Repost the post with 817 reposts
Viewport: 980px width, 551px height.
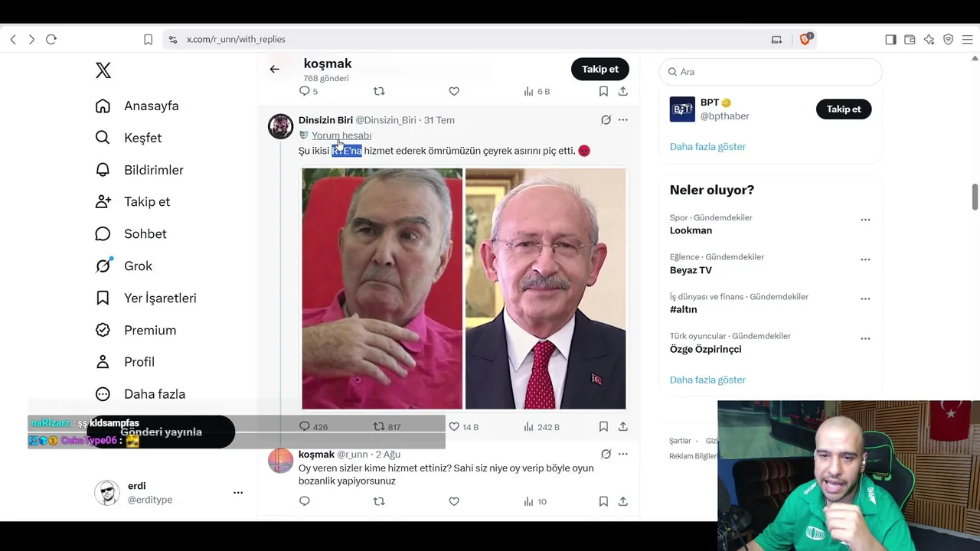click(387, 427)
